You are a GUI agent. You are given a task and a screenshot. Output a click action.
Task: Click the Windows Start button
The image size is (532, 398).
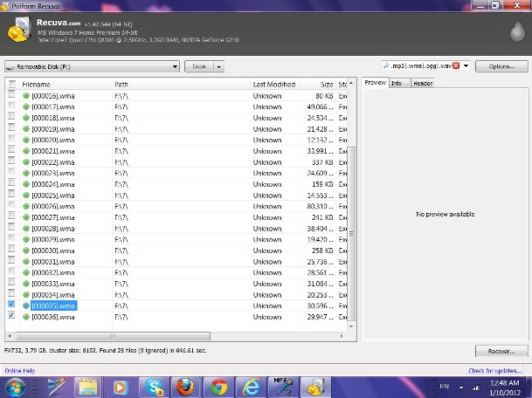pos(15,385)
